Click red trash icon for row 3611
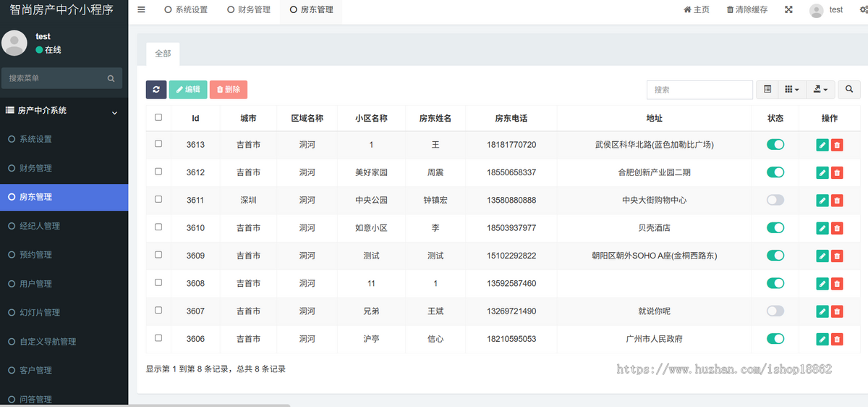This screenshot has height=407, width=868. pyautogui.click(x=837, y=201)
